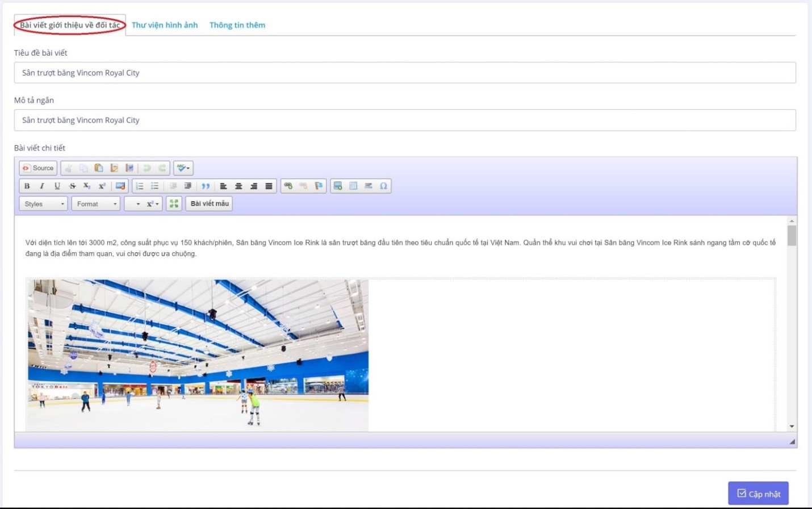Click the 'Tiêu đề bài viết' input field

coord(405,73)
